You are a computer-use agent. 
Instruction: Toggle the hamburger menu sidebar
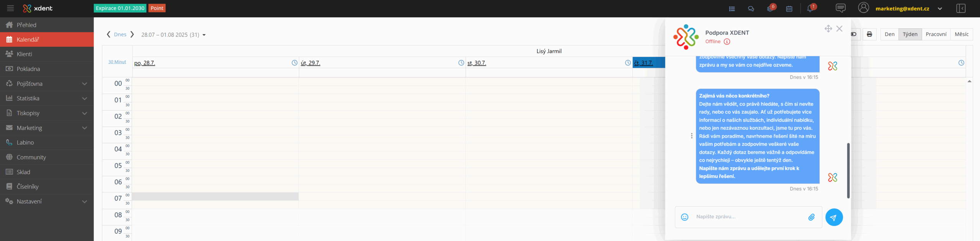pos(10,8)
